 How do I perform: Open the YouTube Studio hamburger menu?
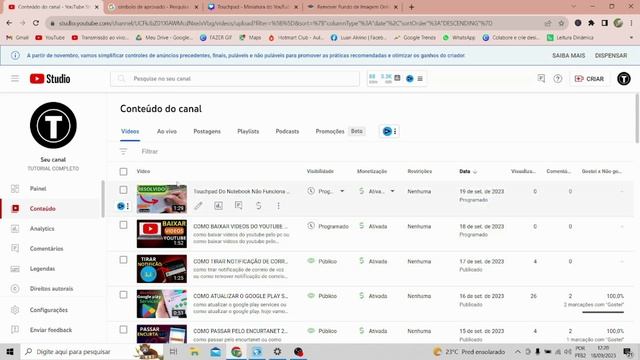click(15, 78)
